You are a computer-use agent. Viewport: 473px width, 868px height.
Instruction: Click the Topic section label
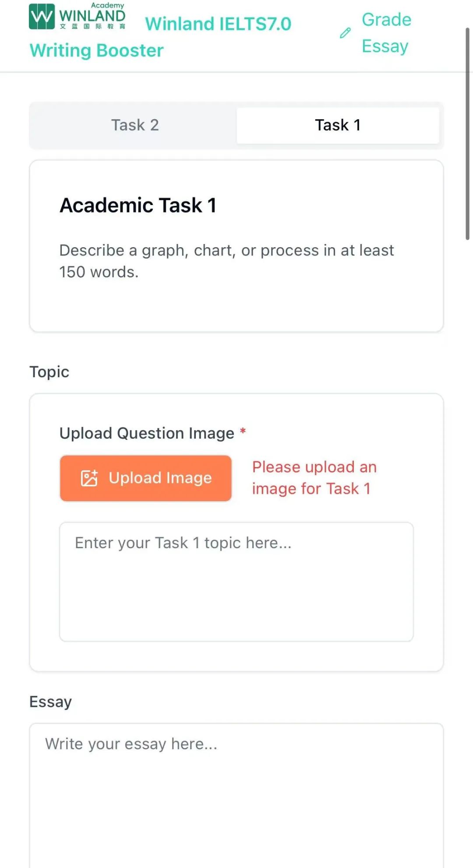(49, 372)
